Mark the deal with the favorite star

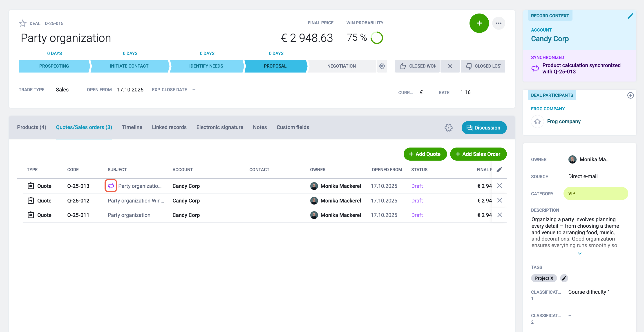coord(22,23)
